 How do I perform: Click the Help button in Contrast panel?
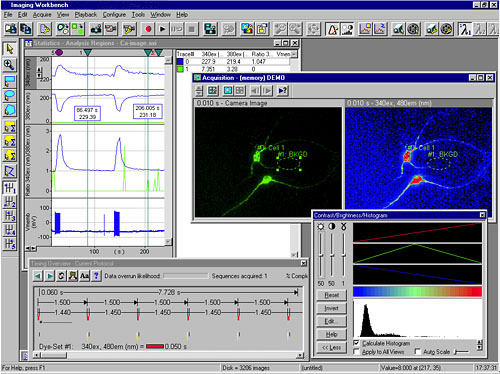pos(331,334)
